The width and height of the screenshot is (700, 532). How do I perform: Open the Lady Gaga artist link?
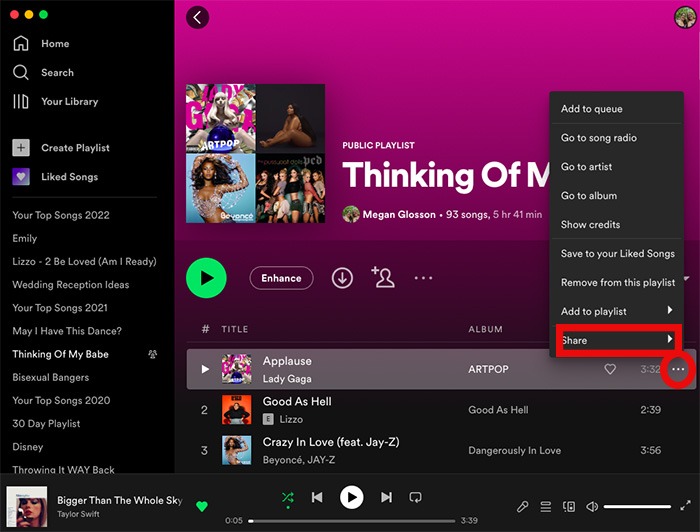287,379
